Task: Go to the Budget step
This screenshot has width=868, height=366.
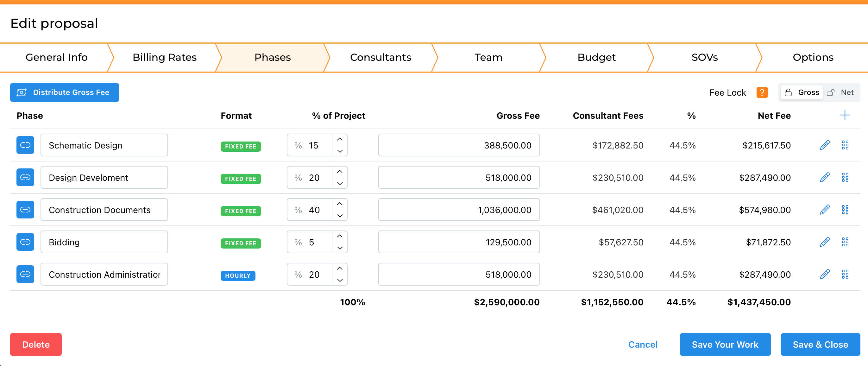Action: (x=596, y=57)
